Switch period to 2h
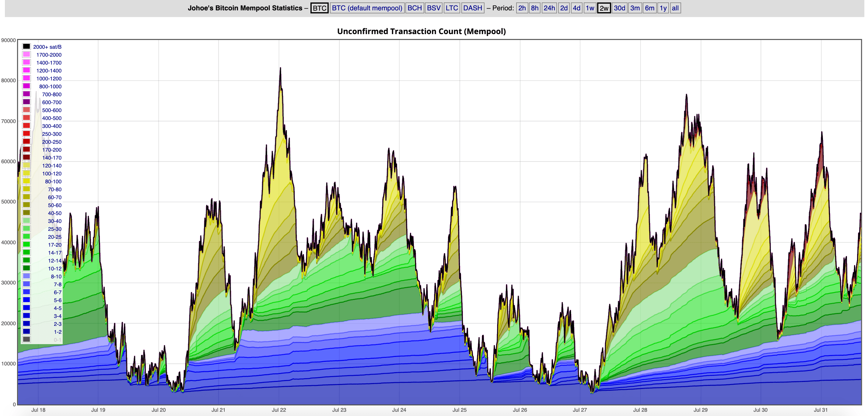This screenshot has width=868, height=416. pos(522,8)
